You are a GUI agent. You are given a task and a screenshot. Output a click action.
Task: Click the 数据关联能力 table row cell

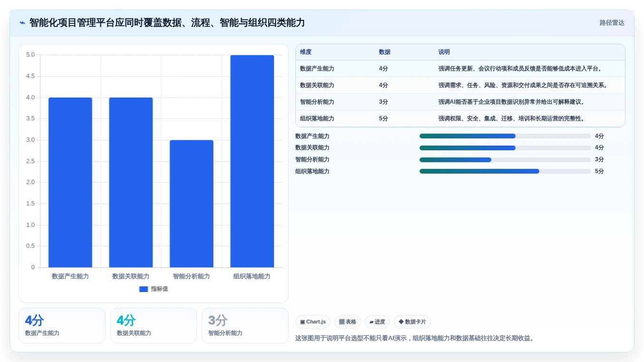[317, 85]
